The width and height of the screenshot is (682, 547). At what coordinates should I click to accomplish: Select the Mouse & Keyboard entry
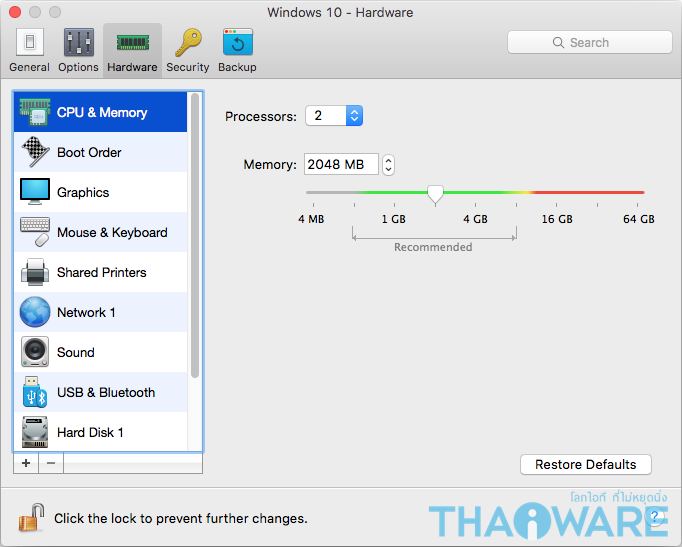[x=100, y=232]
